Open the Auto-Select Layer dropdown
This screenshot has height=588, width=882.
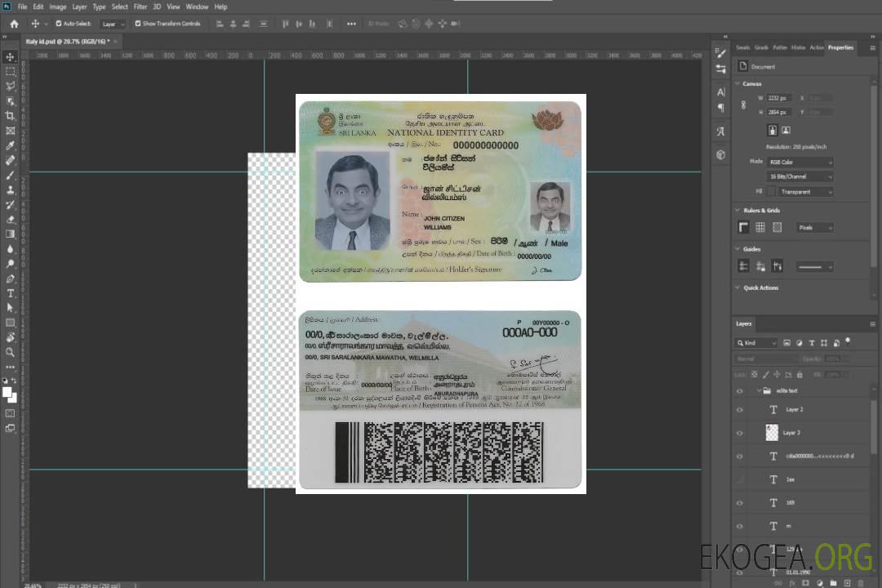[x=113, y=24]
